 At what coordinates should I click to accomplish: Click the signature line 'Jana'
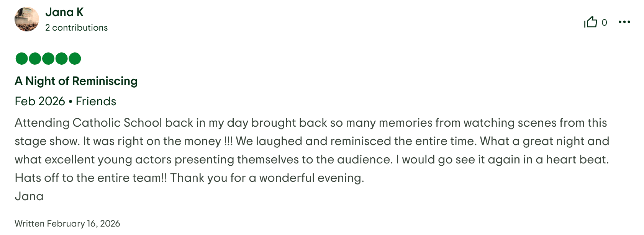pyautogui.click(x=29, y=196)
